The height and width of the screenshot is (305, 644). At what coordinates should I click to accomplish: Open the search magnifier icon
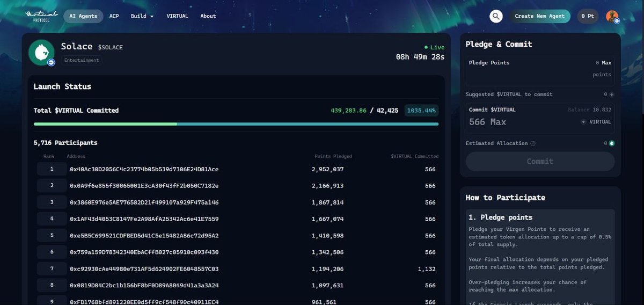[496, 16]
